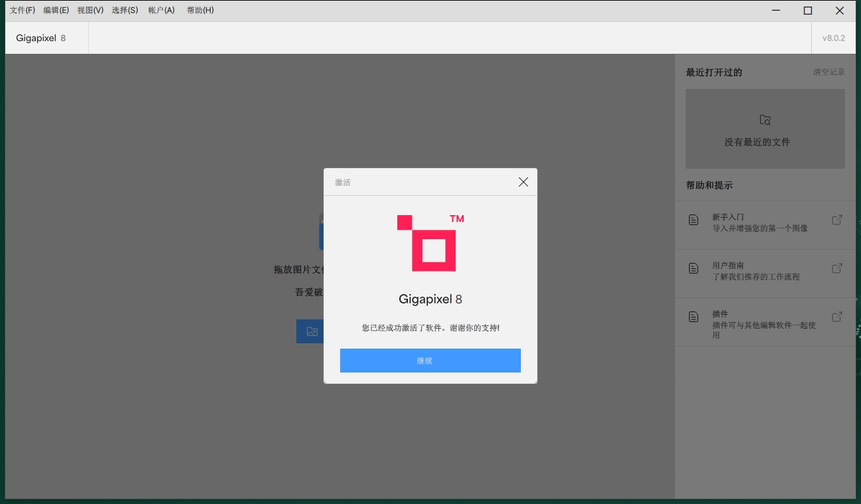The height and width of the screenshot is (504, 861).
Task: Open the 帐户(A) menu
Action: coord(161,10)
